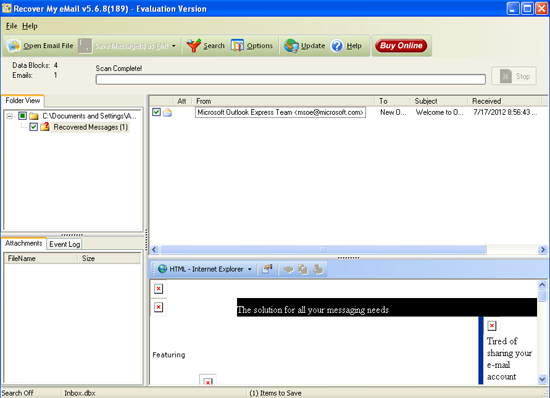The height and width of the screenshot is (398, 550).
Task: Sort by the To column header
Action: pos(393,101)
